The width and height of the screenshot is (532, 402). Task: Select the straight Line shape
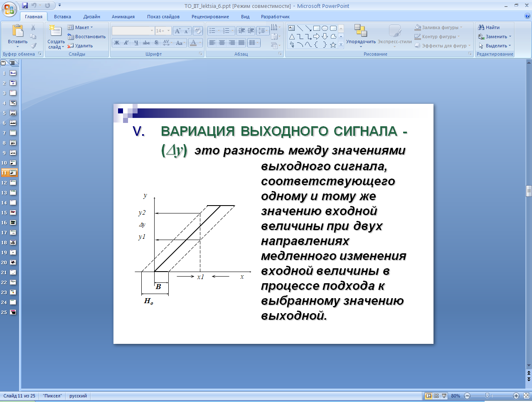[300, 28]
